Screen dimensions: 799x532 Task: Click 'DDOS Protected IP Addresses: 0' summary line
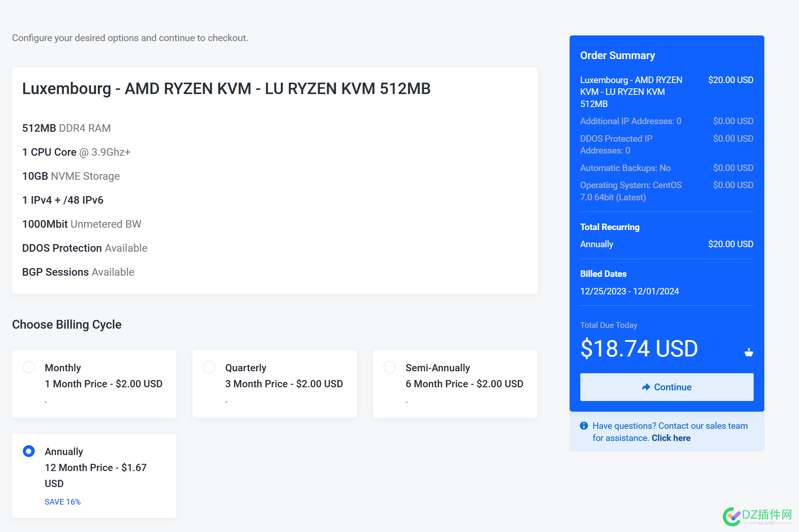click(x=616, y=144)
